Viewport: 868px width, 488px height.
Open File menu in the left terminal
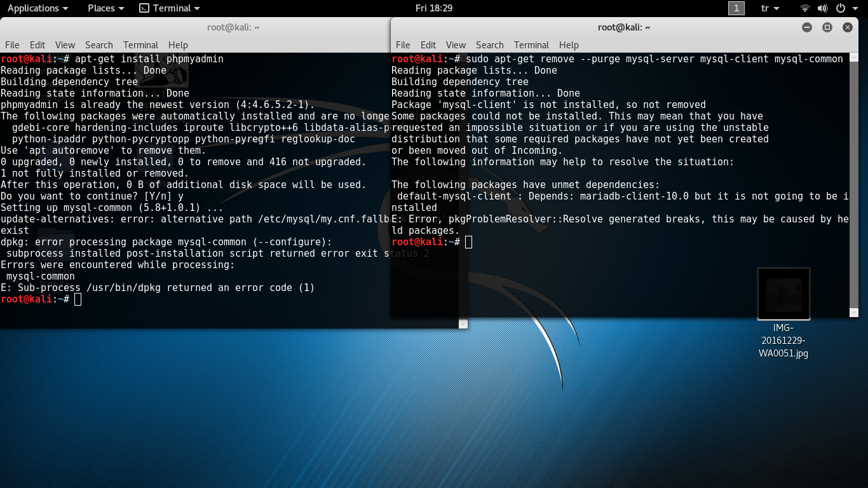(12, 45)
